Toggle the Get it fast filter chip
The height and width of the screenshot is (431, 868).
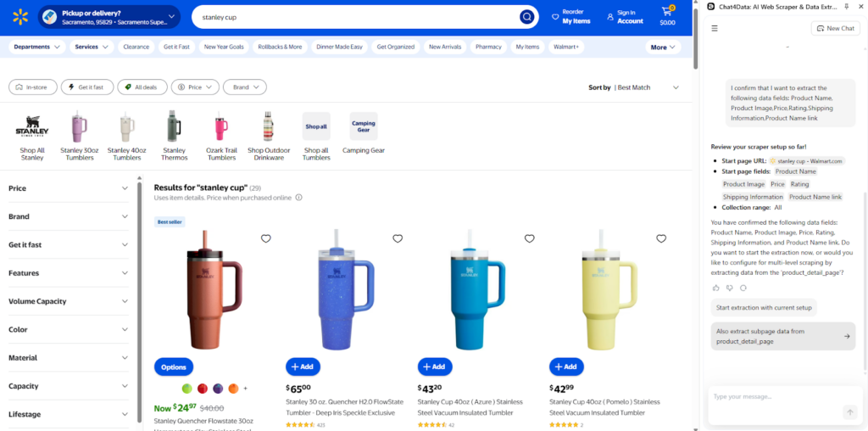pyautogui.click(x=87, y=87)
